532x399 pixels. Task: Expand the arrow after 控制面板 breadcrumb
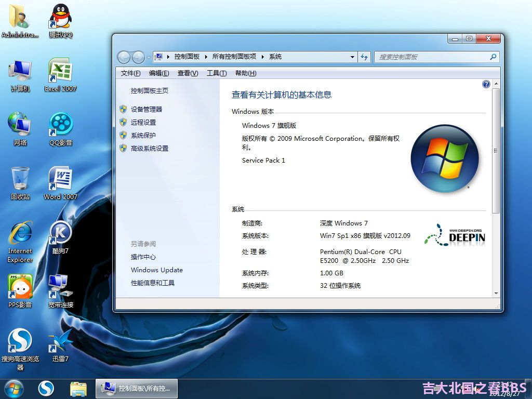206,57
